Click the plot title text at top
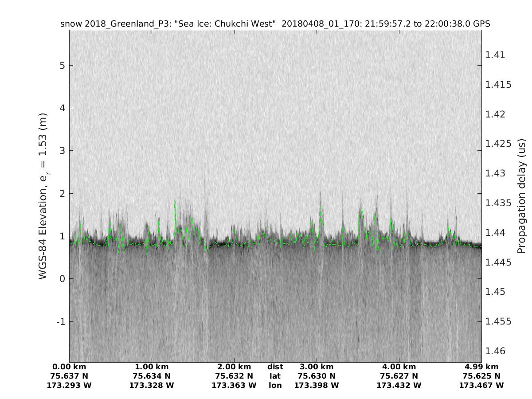 pos(275,24)
